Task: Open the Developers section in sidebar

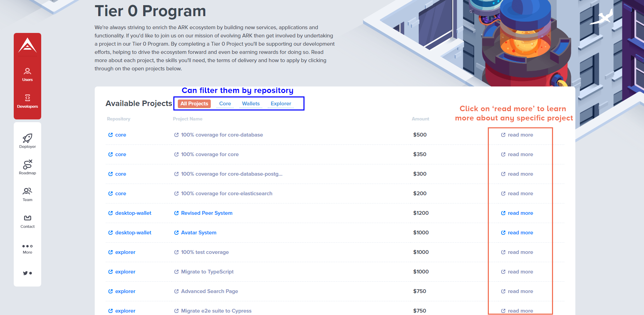Action: point(27,101)
